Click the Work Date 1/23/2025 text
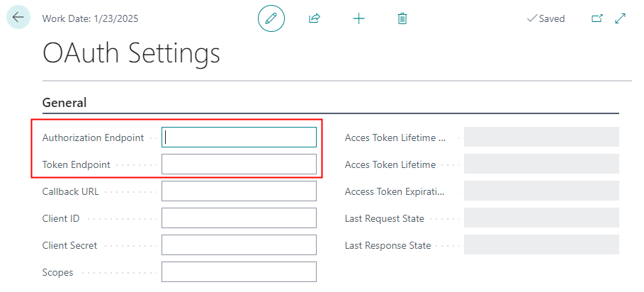The width and height of the screenshot is (644, 292). [x=91, y=18]
